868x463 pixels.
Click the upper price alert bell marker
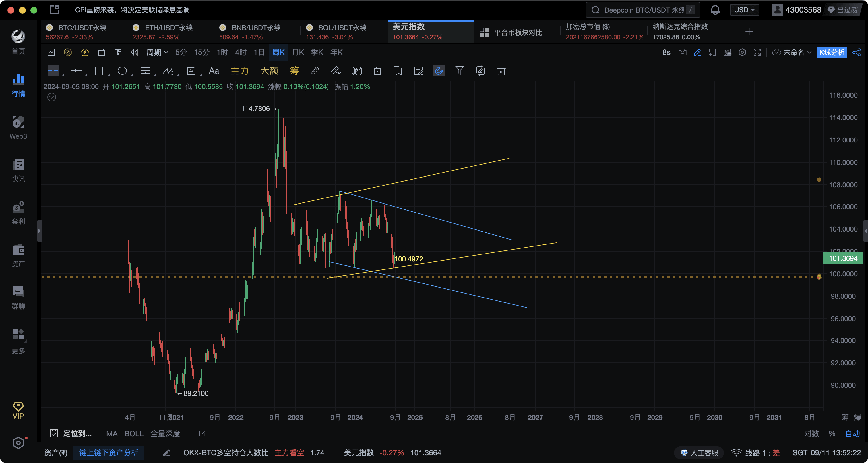[819, 180]
